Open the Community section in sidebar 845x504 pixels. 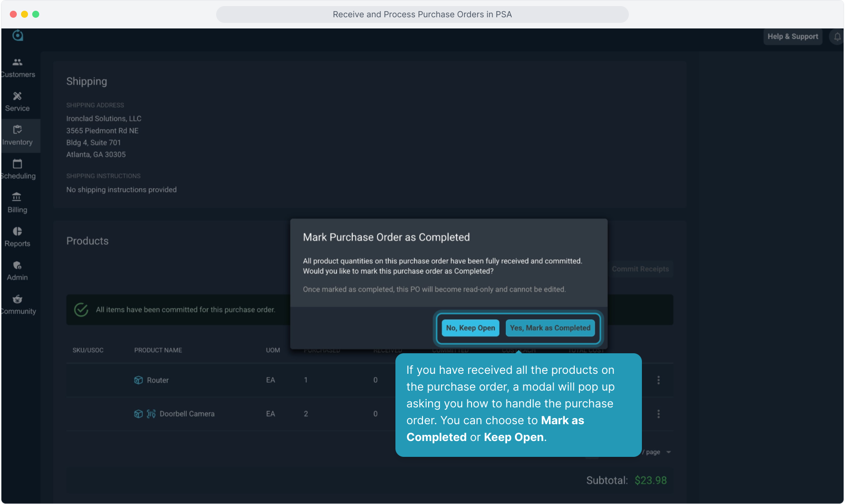[18, 305]
